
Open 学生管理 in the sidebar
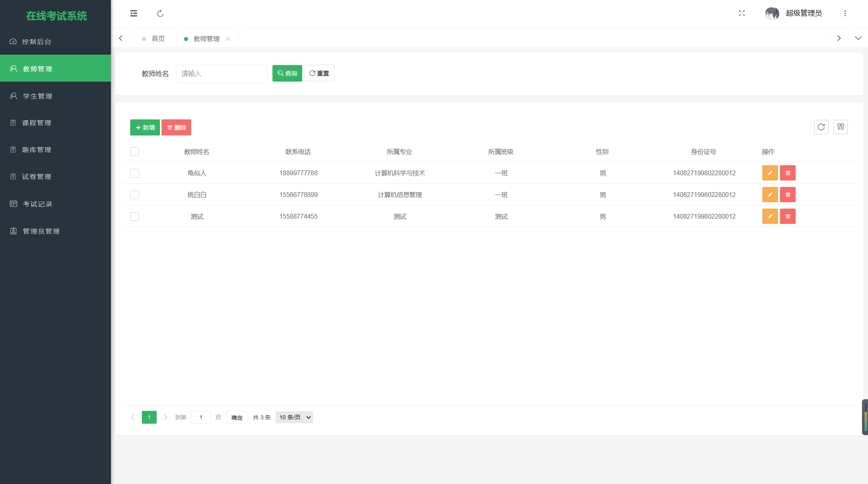point(37,96)
